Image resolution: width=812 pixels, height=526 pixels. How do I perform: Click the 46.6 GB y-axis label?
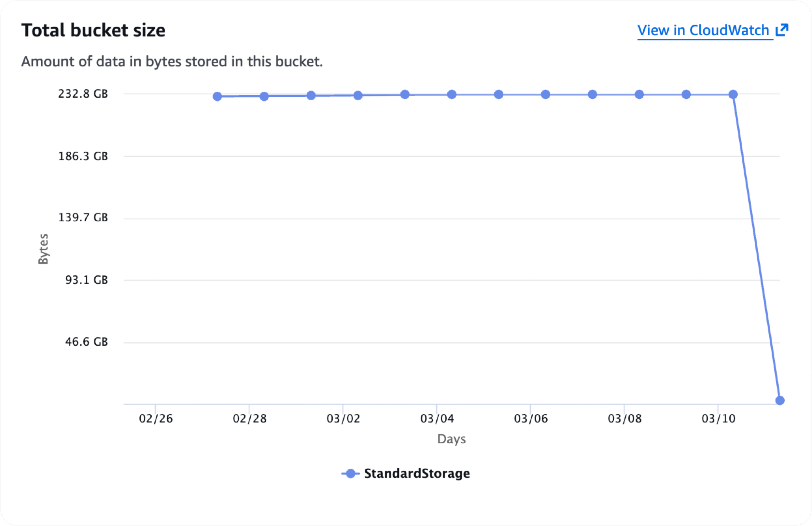coord(86,342)
